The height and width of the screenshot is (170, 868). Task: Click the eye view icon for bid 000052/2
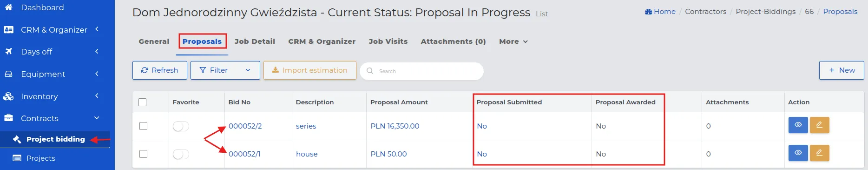798,125
